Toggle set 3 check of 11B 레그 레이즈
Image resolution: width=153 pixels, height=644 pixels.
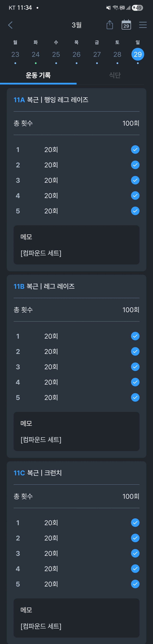135,367
